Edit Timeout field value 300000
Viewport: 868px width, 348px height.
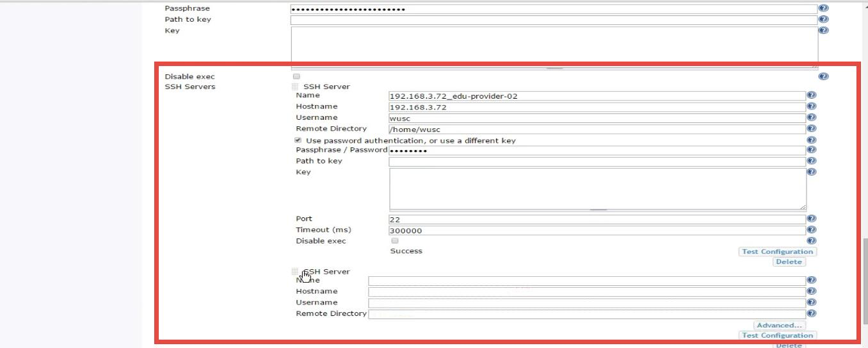click(x=597, y=231)
